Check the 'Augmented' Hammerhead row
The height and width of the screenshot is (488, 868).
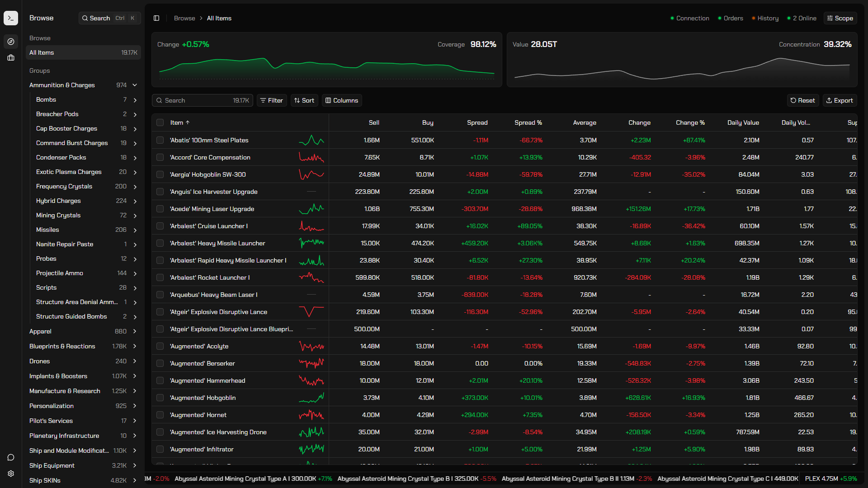coord(160,380)
